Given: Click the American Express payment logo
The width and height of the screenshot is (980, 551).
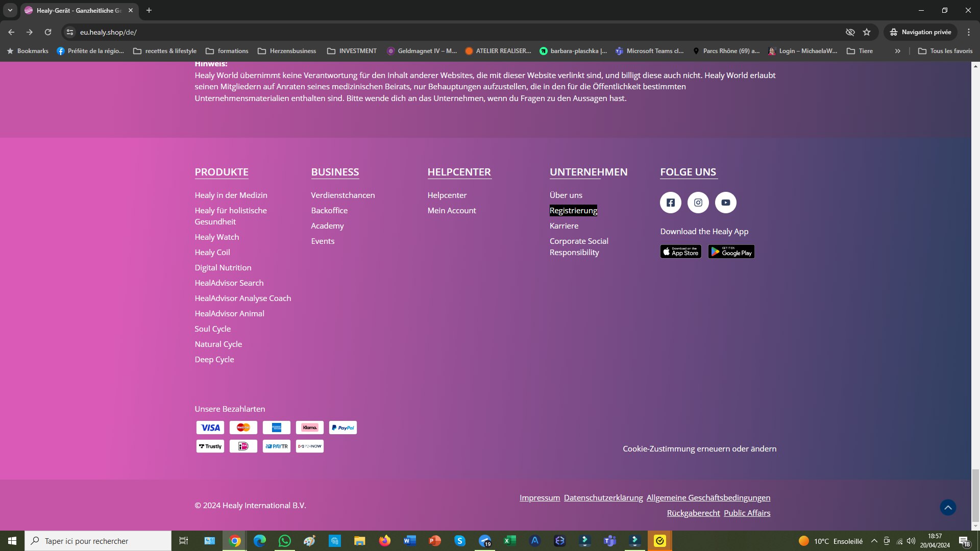Looking at the screenshot, I should 277,428.
